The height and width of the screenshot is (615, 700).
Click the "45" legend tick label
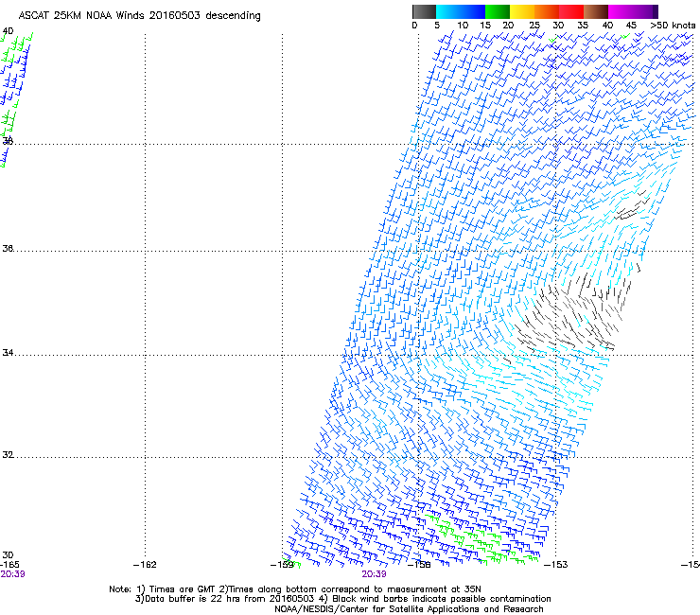(631, 26)
